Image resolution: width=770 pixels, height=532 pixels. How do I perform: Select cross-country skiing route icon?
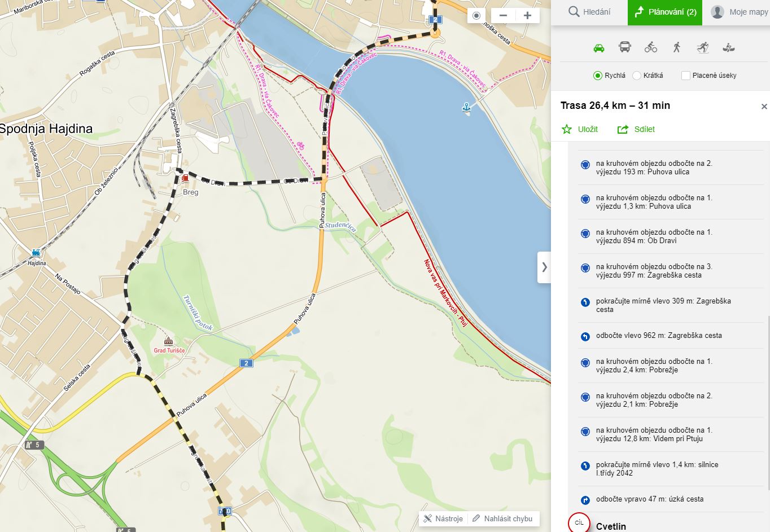coord(703,47)
